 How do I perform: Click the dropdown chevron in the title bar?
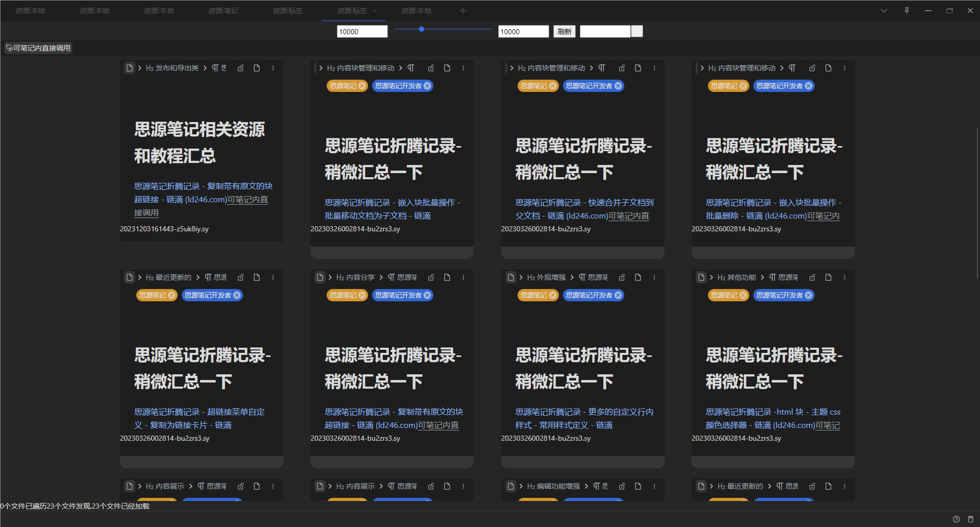[884, 10]
